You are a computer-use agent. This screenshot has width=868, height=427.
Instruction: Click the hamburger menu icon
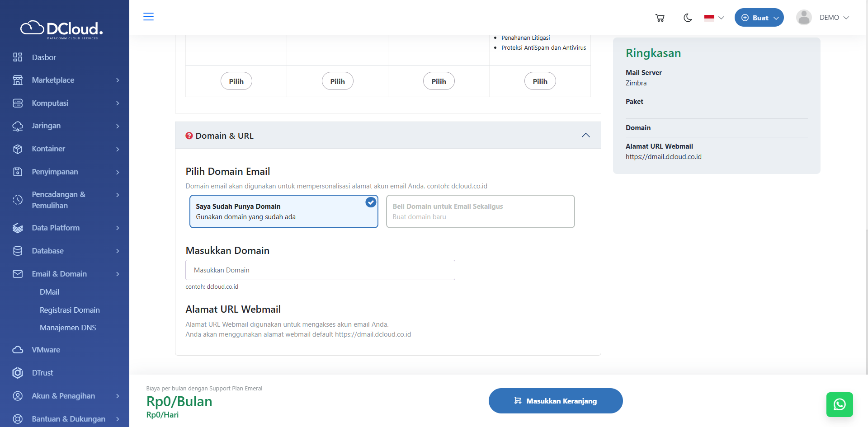tap(148, 17)
